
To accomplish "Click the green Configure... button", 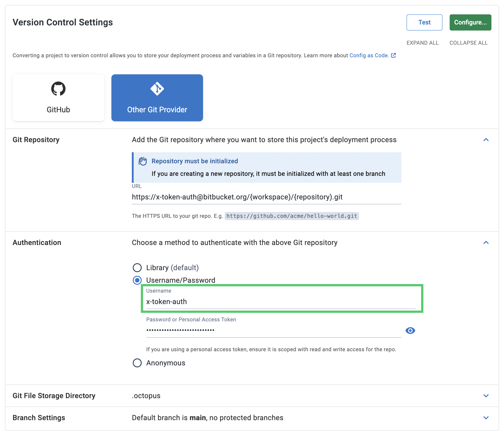I will (x=470, y=22).
